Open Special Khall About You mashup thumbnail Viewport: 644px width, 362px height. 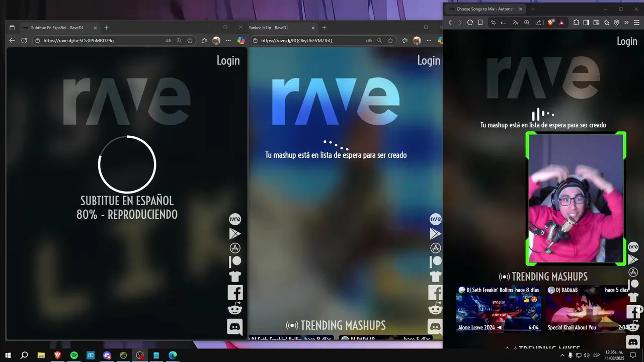[x=588, y=309]
